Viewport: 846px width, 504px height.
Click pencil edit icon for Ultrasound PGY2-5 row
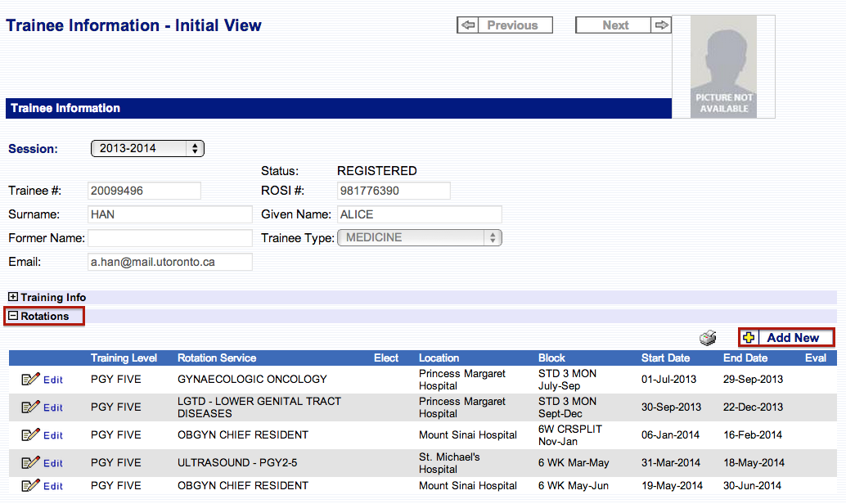[x=31, y=462]
